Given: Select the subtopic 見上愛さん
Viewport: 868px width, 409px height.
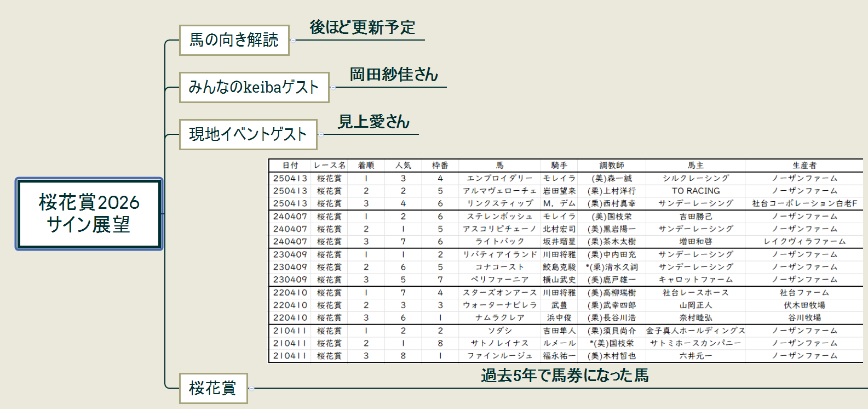Looking at the screenshot, I should click(x=373, y=122).
